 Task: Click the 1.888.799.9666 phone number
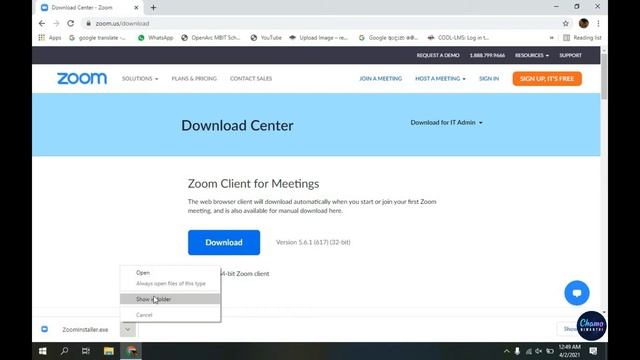pos(487,55)
